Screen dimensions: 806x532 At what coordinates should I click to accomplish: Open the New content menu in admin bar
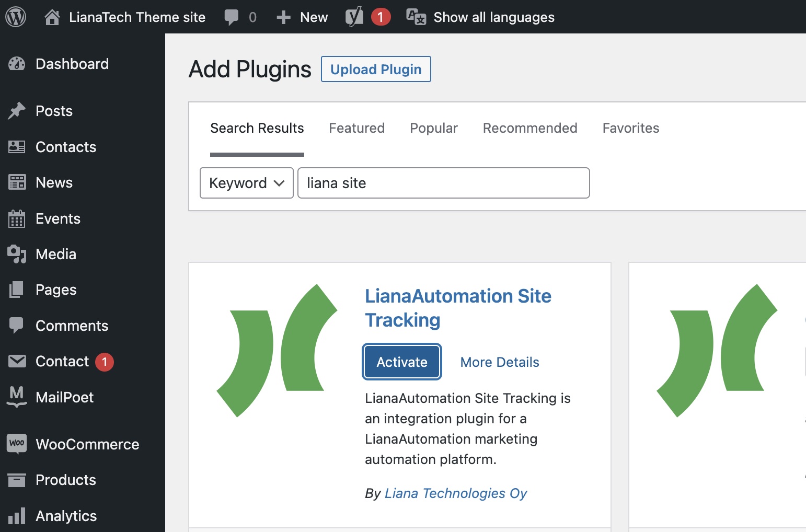(314, 17)
